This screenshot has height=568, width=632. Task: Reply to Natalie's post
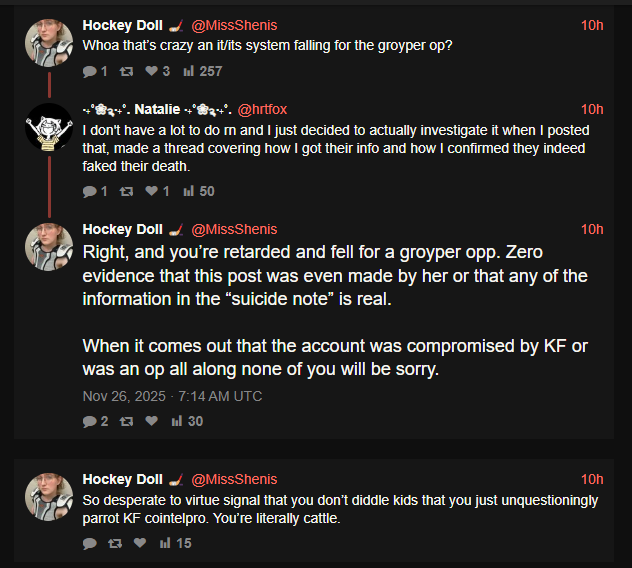(90, 191)
